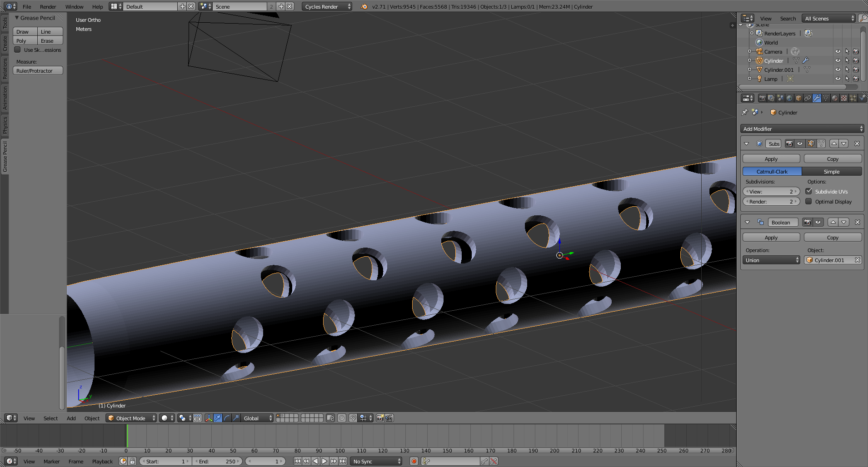Open the Texture checker tab
The width and height of the screenshot is (868, 467).
click(x=844, y=98)
